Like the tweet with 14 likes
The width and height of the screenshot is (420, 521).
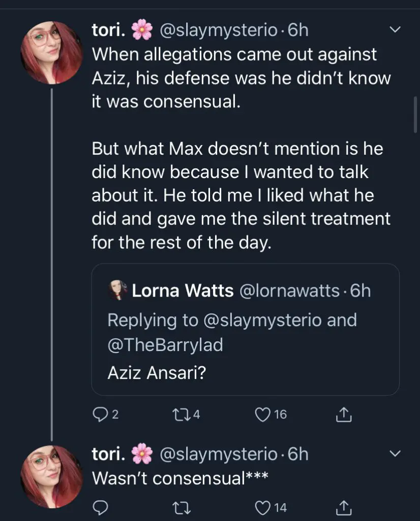click(x=263, y=507)
